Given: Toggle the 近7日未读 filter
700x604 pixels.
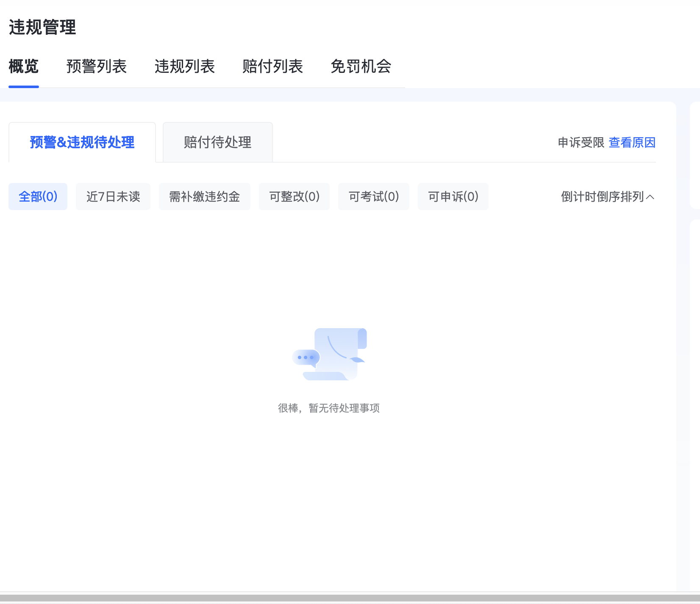Looking at the screenshot, I should 113,197.
